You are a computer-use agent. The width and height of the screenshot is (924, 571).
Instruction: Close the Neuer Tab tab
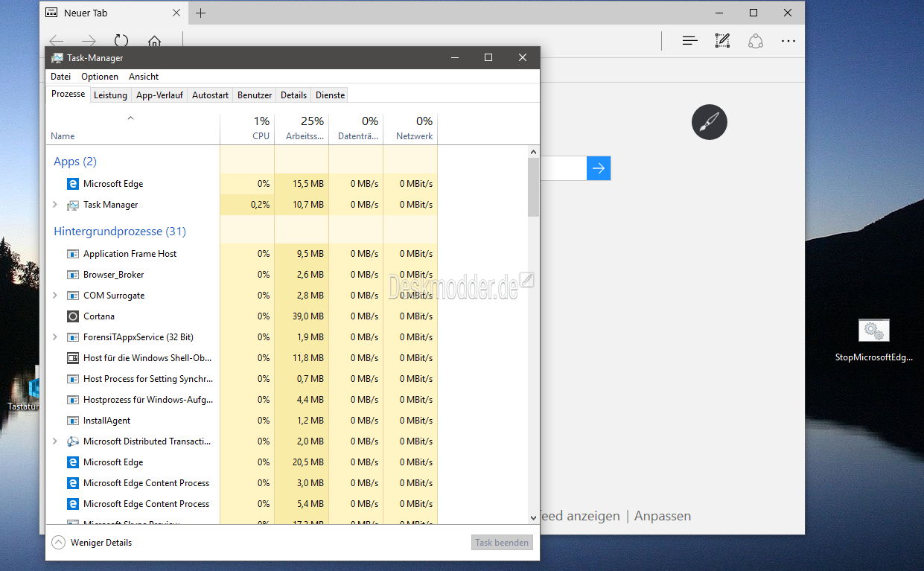pyautogui.click(x=176, y=13)
